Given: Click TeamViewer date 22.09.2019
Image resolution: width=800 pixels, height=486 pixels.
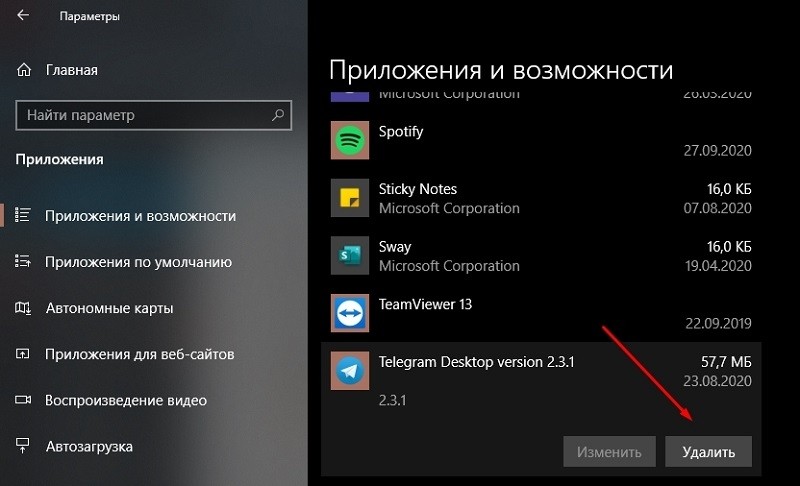Looking at the screenshot, I should click(x=718, y=323).
